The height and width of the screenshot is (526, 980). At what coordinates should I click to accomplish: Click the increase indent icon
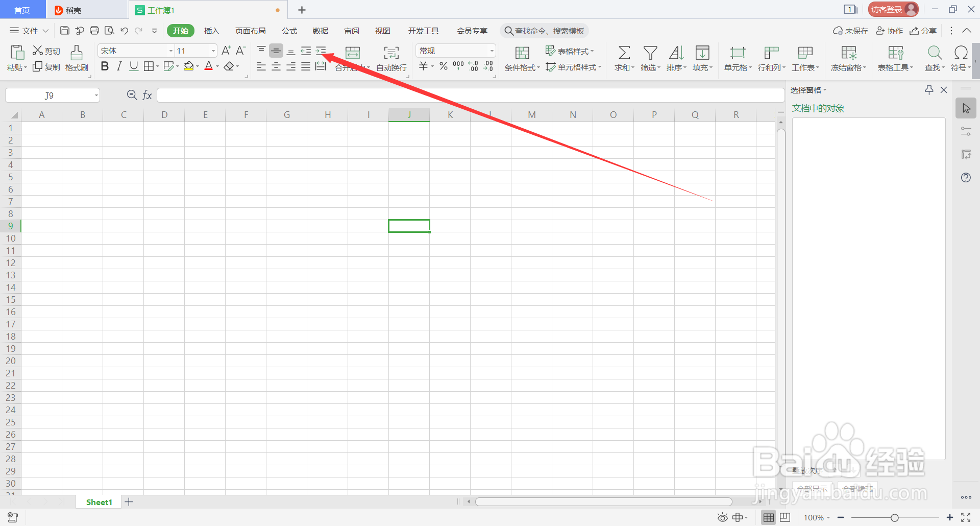coord(321,51)
